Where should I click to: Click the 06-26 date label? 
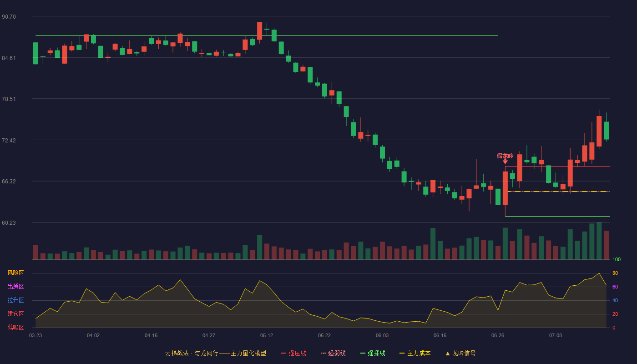coord(498,335)
